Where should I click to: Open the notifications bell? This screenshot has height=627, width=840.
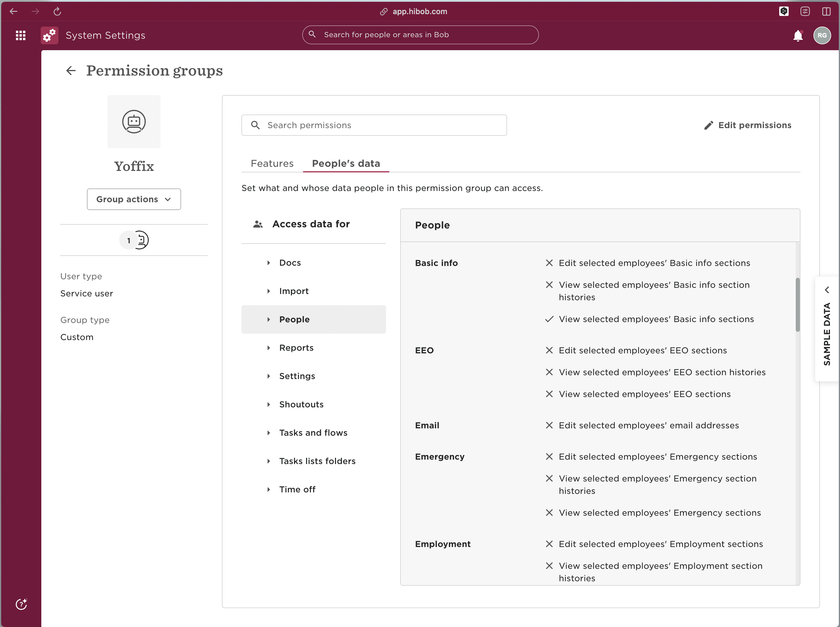[x=798, y=35]
